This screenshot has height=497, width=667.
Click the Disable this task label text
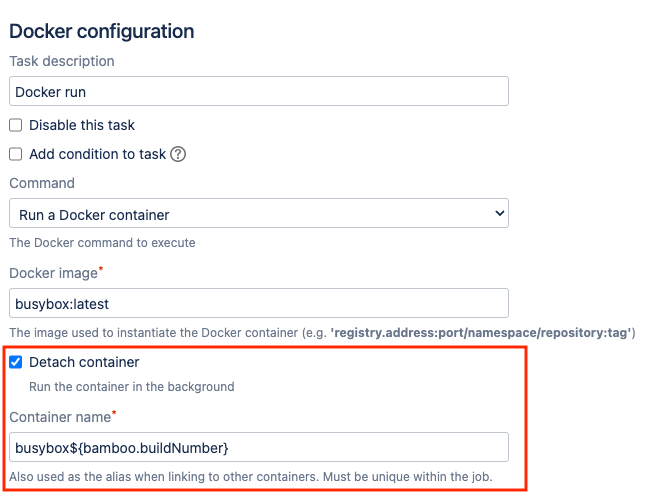82,125
